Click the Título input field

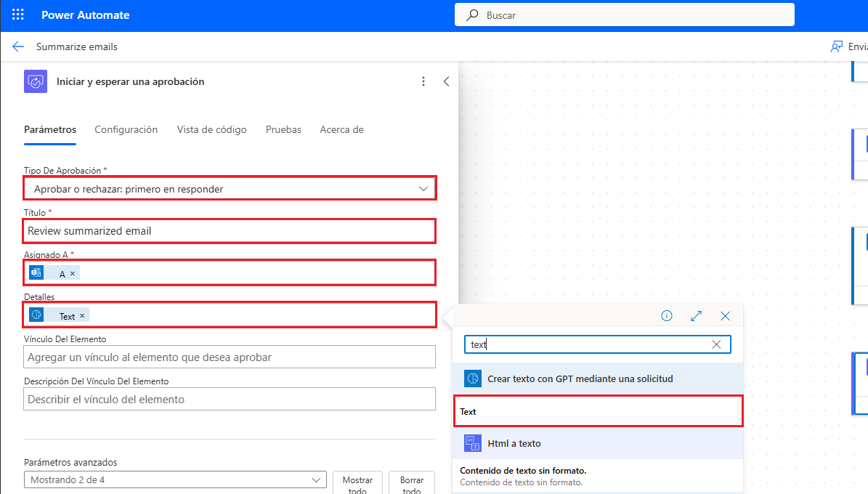(x=230, y=231)
